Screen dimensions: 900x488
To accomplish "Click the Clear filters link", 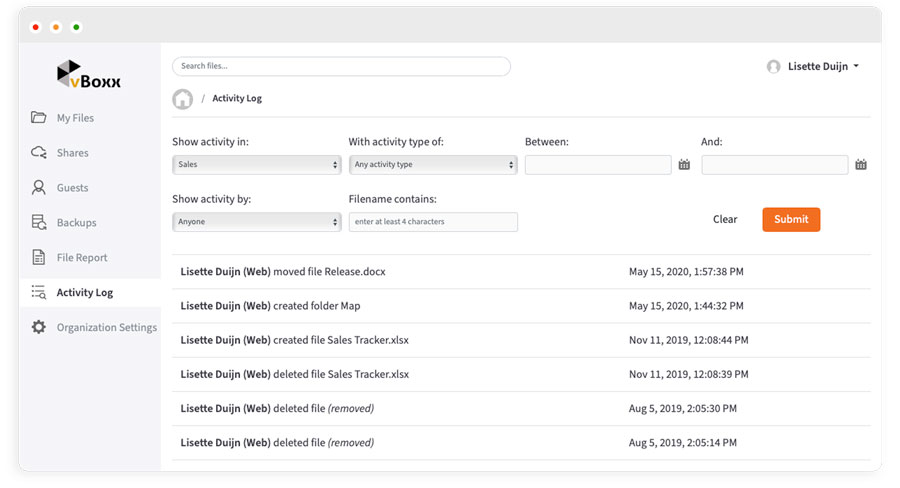I will (725, 220).
